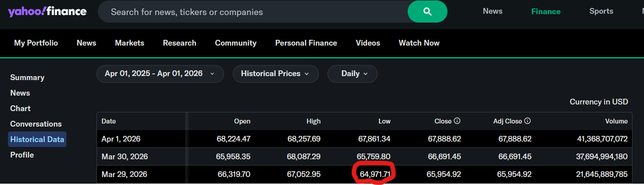The width and height of the screenshot is (644, 185).
Task: Open the date range dropdown
Action: click(160, 74)
